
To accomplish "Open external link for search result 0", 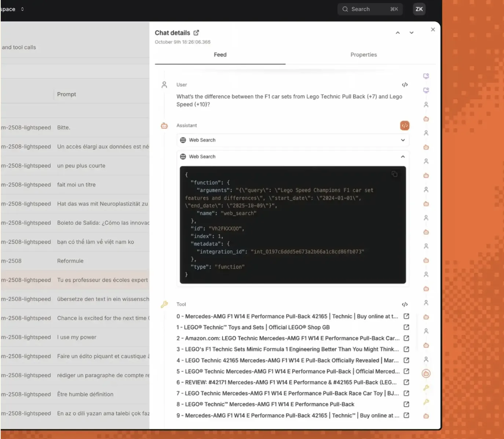I will pos(406,316).
